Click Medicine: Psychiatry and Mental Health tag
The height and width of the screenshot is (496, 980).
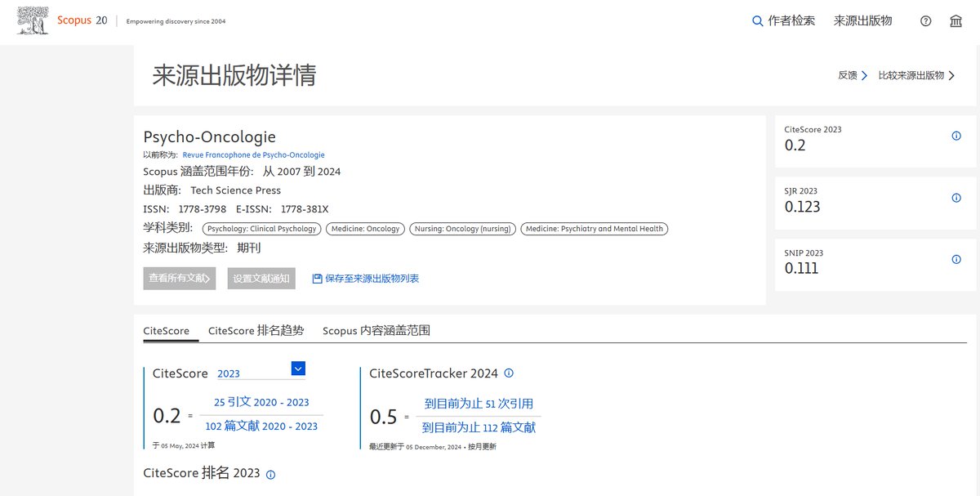point(595,229)
